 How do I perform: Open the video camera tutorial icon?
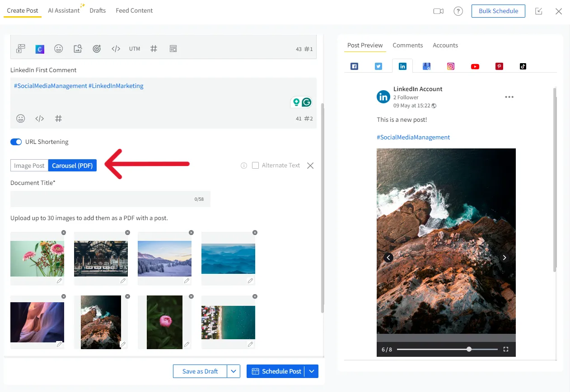pos(438,11)
